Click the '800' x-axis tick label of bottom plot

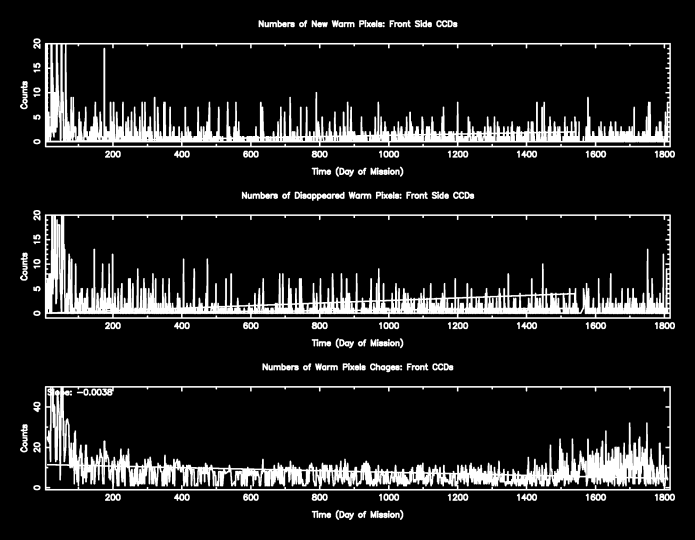[320, 497]
